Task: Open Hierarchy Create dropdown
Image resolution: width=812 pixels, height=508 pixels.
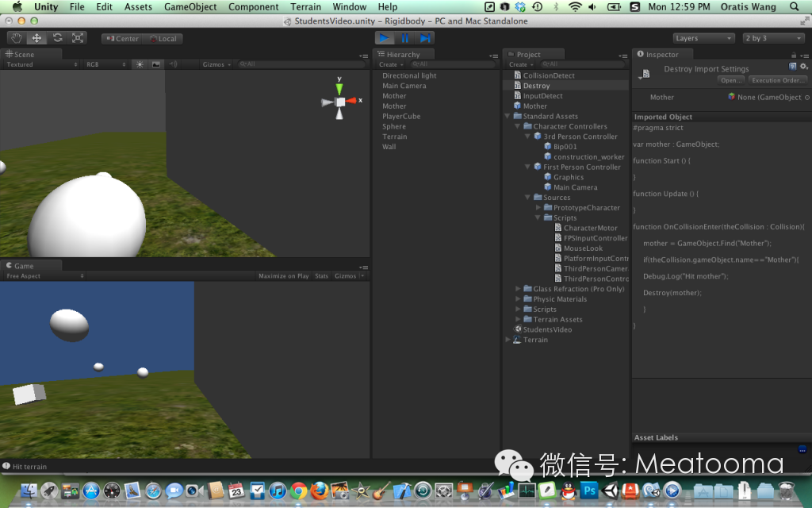Action: 391,64
